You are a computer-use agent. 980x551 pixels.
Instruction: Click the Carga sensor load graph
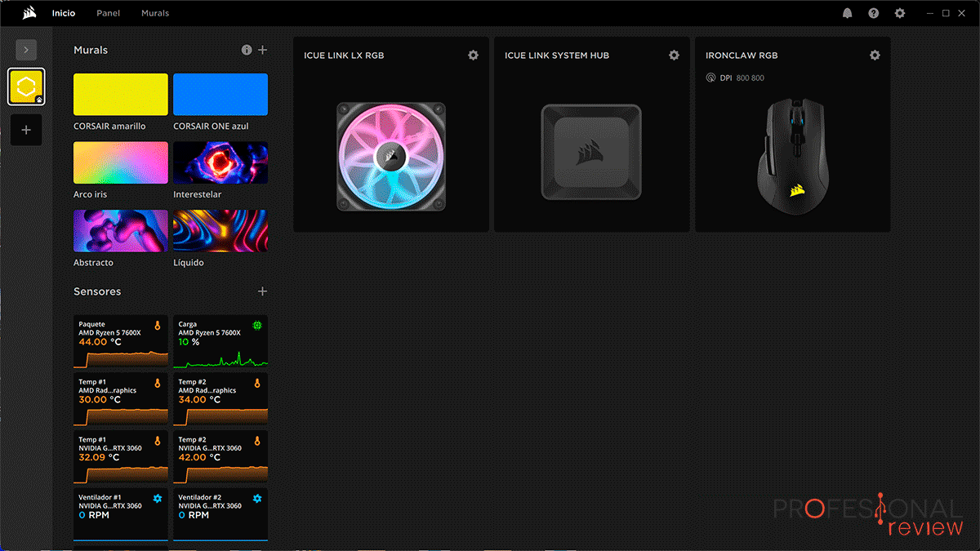(220, 358)
